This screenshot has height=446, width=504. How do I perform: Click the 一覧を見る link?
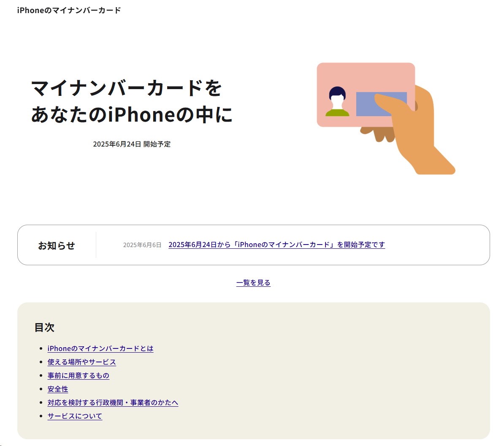point(253,283)
